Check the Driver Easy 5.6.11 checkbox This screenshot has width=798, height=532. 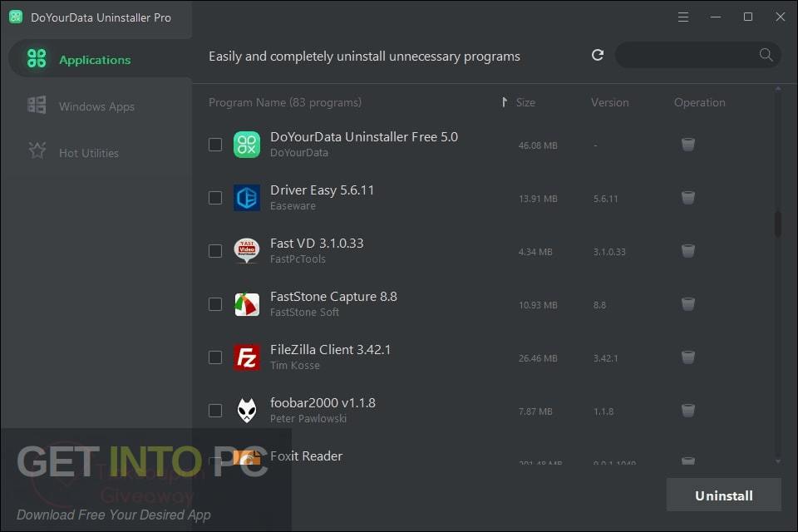click(215, 198)
